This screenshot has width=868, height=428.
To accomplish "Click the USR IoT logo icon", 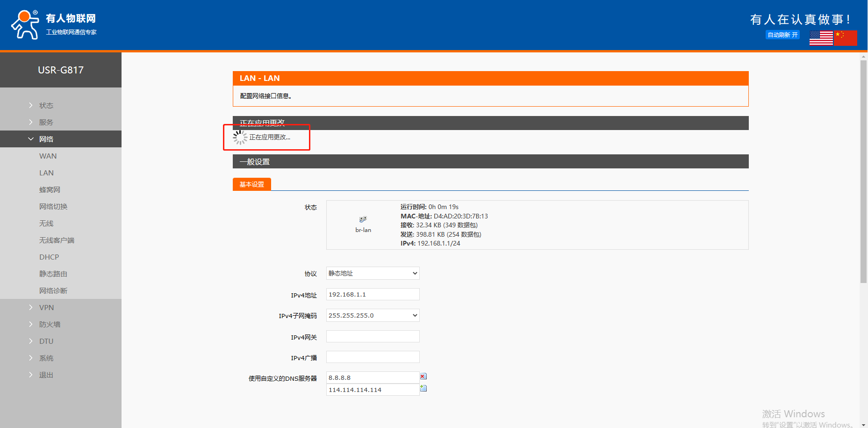I will (25, 25).
